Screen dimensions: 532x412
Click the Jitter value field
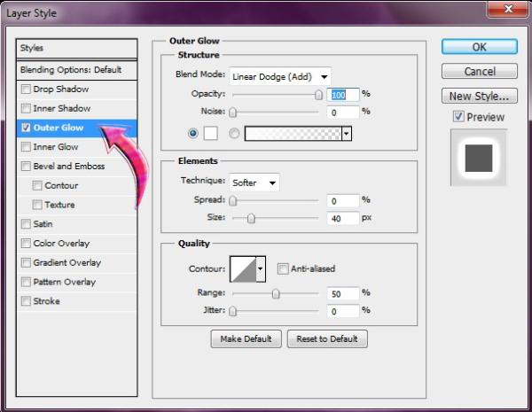(x=342, y=311)
